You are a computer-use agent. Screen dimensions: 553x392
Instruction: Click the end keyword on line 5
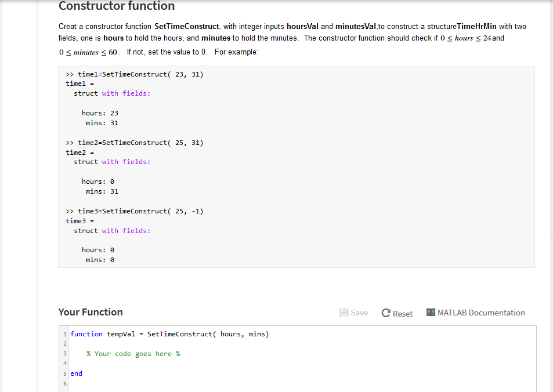coord(75,373)
